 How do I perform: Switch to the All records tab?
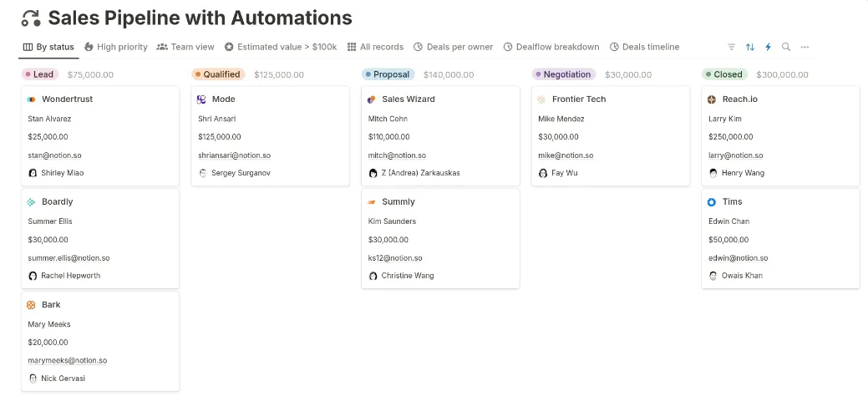click(375, 47)
